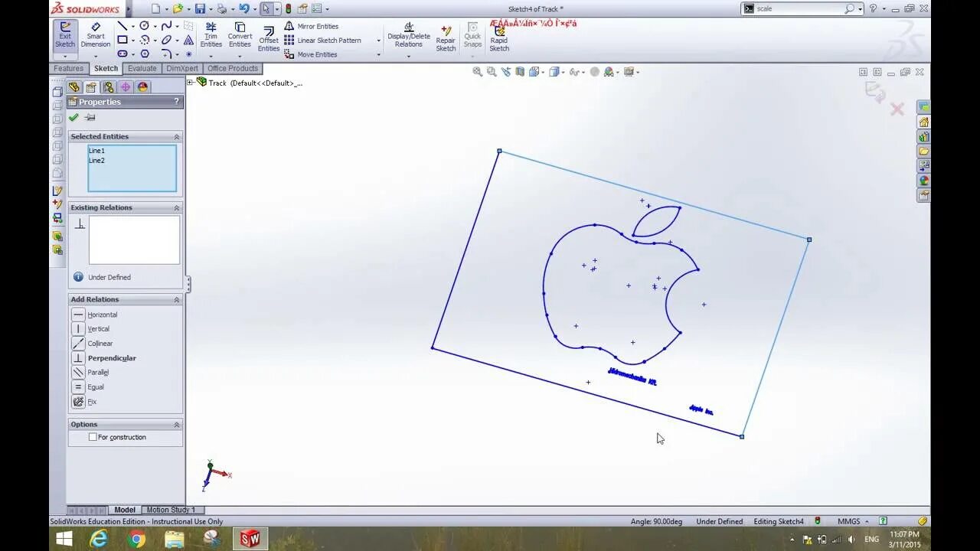Apply the Fix relation

[92, 401]
